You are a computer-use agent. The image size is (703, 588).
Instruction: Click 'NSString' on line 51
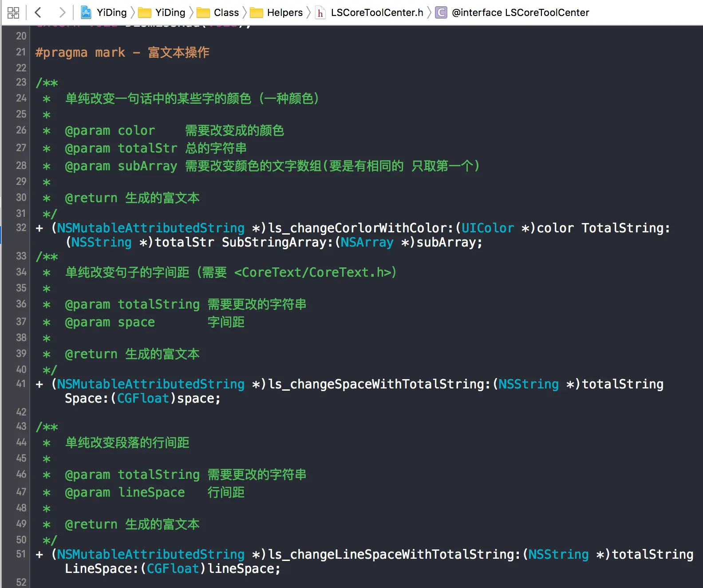(x=558, y=554)
